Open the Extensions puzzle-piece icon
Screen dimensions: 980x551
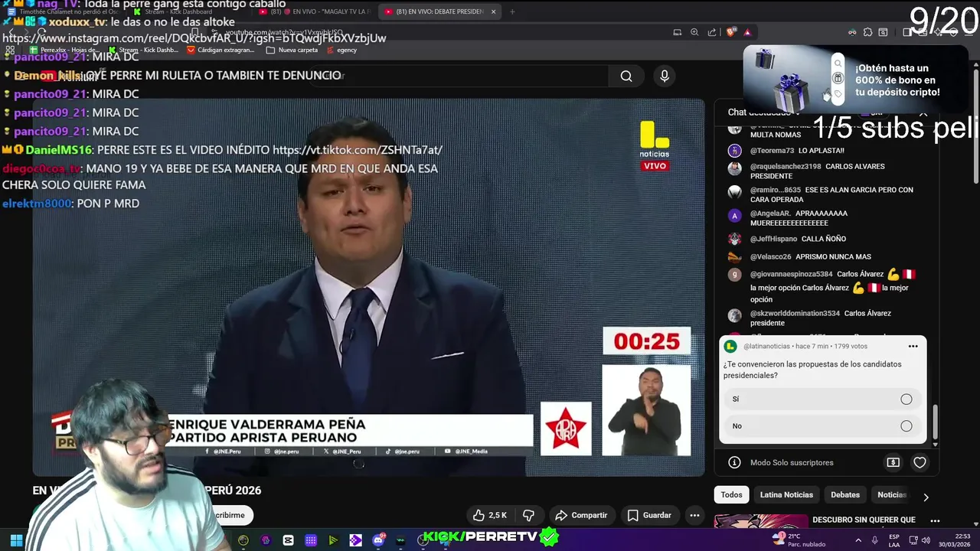pos(867,32)
